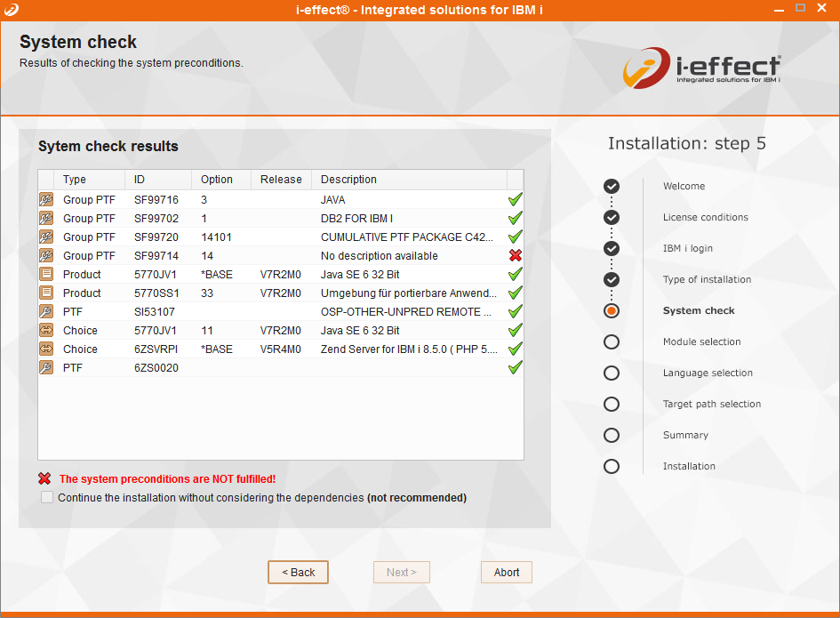
Task: Click the red X status for SF99714
Action: click(x=515, y=256)
